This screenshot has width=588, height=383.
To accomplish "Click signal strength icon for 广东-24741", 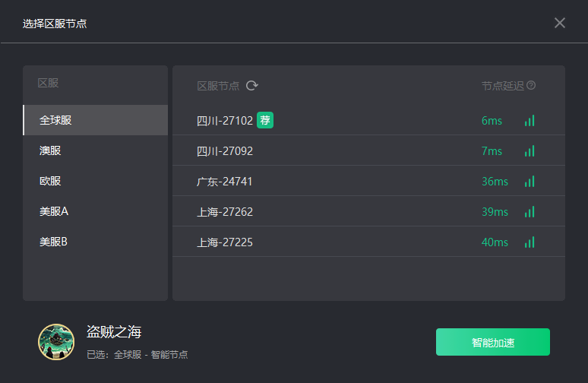I will [530, 182].
